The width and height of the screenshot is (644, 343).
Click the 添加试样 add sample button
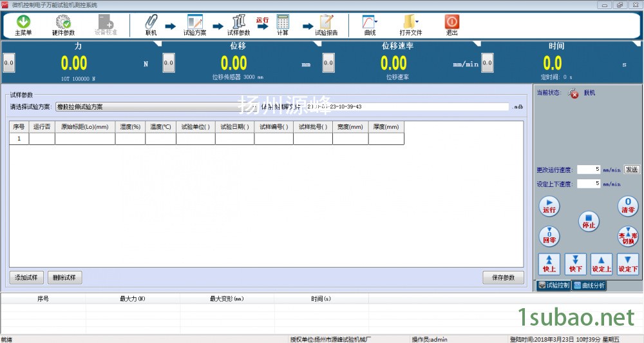[26, 278]
